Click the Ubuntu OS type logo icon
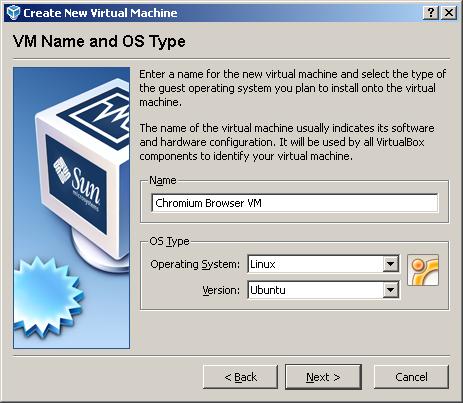Screen dimensions: 463x403 click(423, 270)
